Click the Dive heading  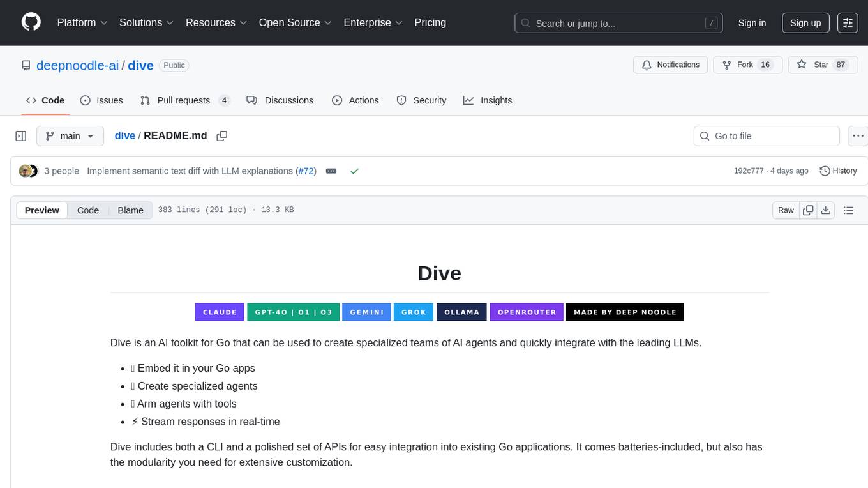[439, 273]
